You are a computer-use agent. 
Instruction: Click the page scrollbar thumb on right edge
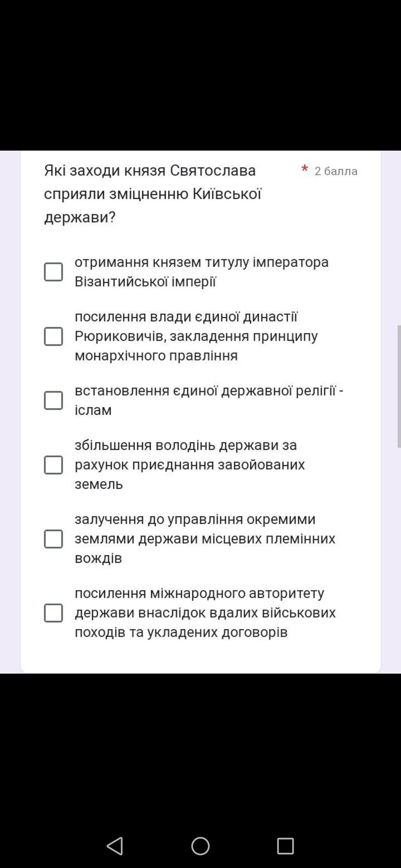point(399,387)
